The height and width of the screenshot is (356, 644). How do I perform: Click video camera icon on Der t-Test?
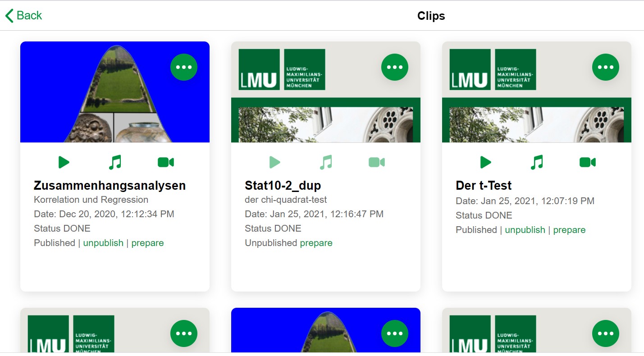coord(588,162)
